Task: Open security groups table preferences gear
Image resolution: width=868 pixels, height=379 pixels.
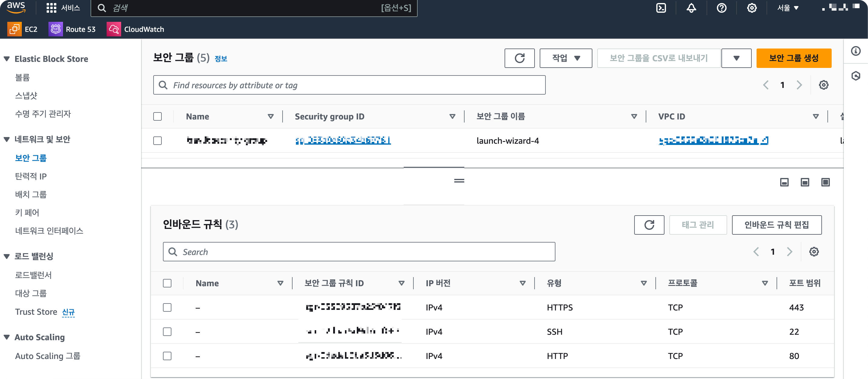Action: (x=823, y=85)
